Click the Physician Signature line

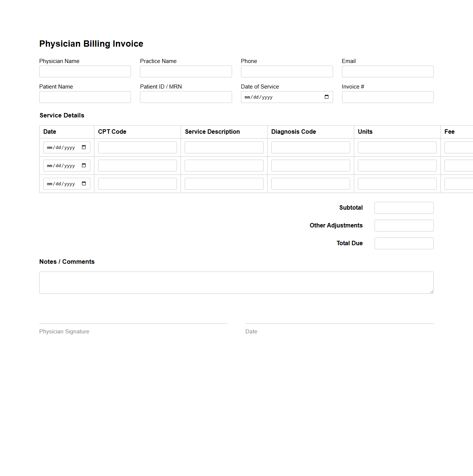(x=133, y=323)
